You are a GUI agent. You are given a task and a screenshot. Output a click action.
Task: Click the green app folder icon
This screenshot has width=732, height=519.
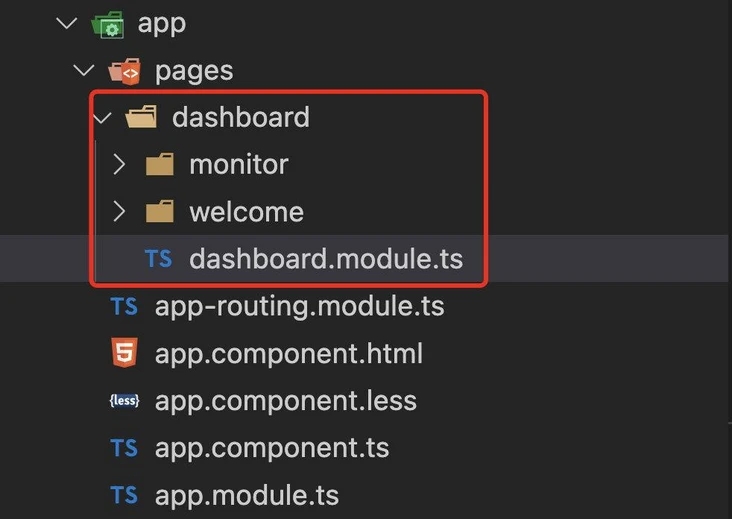pyautogui.click(x=106, y=24)
